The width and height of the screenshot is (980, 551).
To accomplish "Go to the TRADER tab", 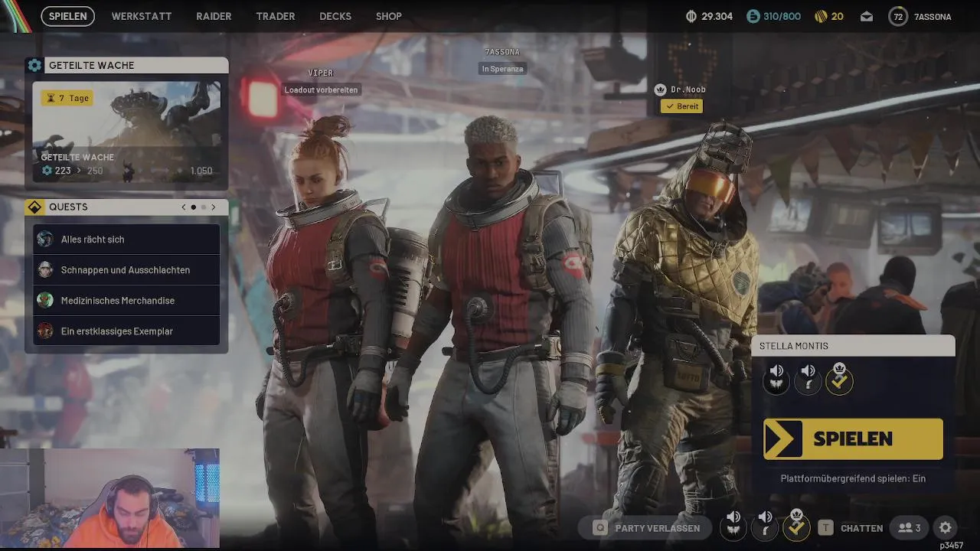I will click(276, 16).
